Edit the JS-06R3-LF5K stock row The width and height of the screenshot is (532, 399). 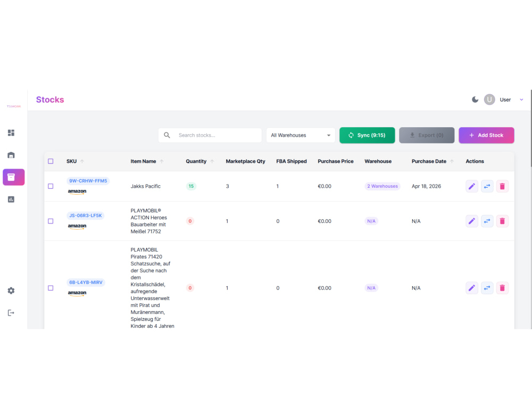471,221
